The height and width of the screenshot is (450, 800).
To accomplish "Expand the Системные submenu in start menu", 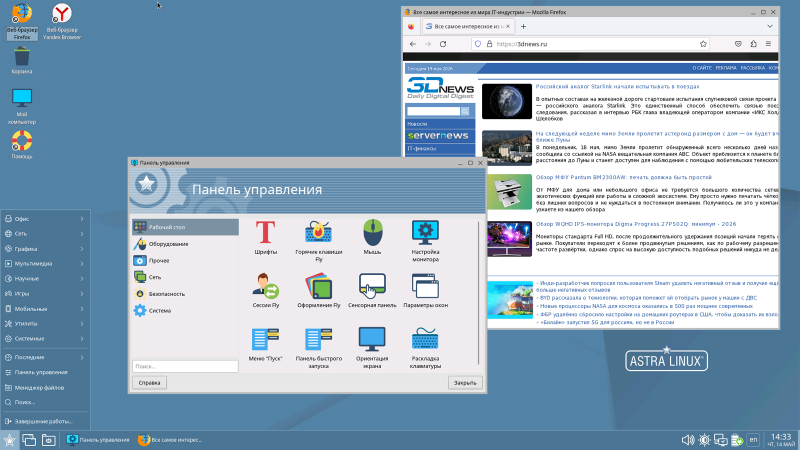I will [x=45, y=339].
